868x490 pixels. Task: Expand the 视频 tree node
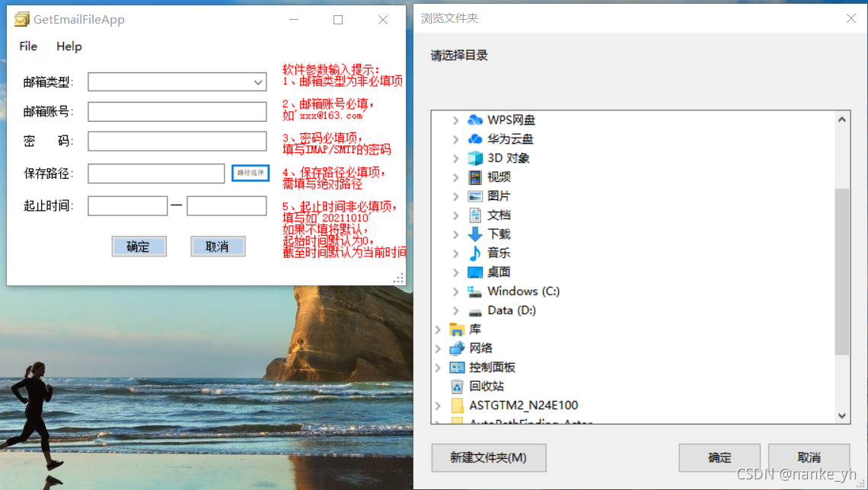455,177
